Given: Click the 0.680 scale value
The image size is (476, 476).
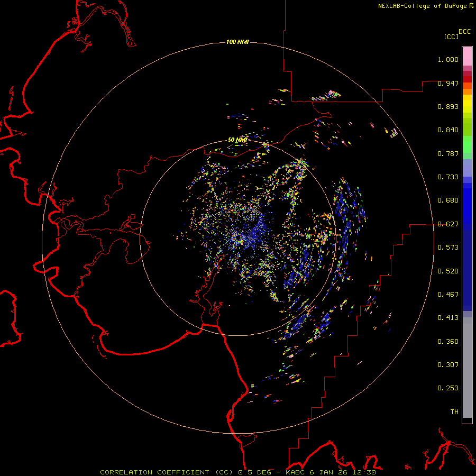Looking at the screenshot, I should (x=448, y=200).
